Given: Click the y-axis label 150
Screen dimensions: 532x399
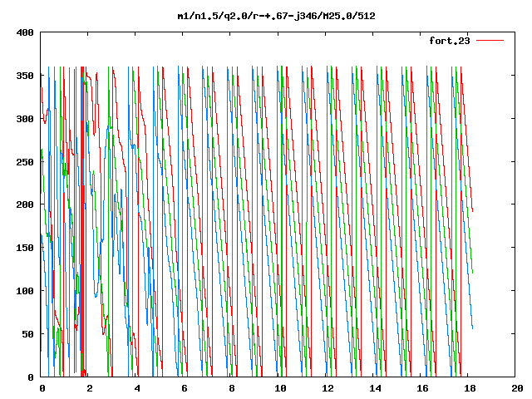Looking at the screenshot, I should (25, 248).
